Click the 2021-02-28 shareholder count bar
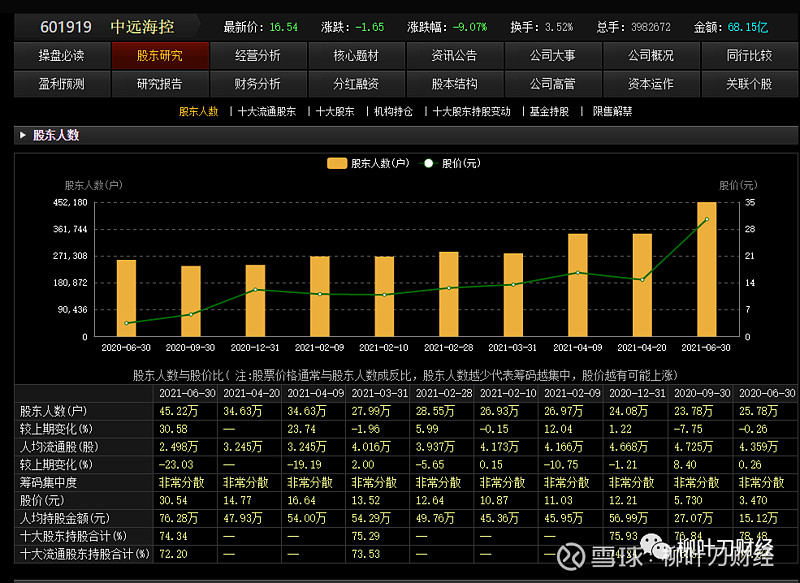The width and height of the screenshot is (800, 583). coord(449,294)
